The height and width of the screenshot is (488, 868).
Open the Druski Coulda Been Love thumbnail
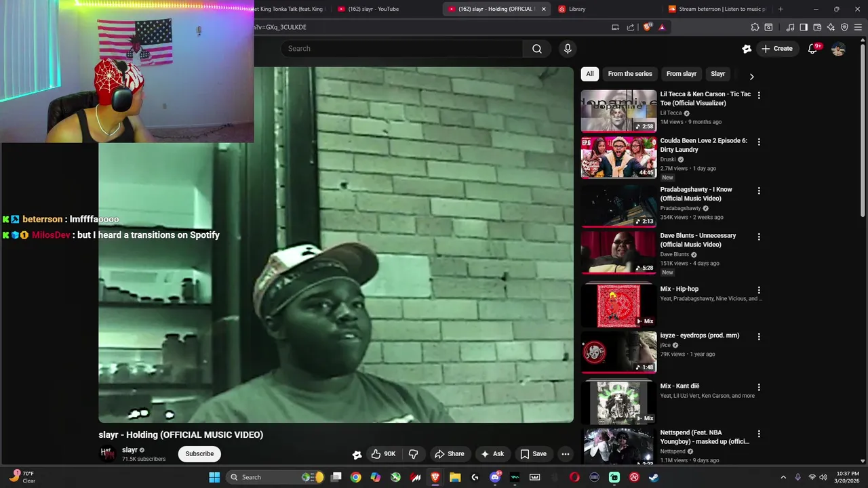tap(618, 157)
